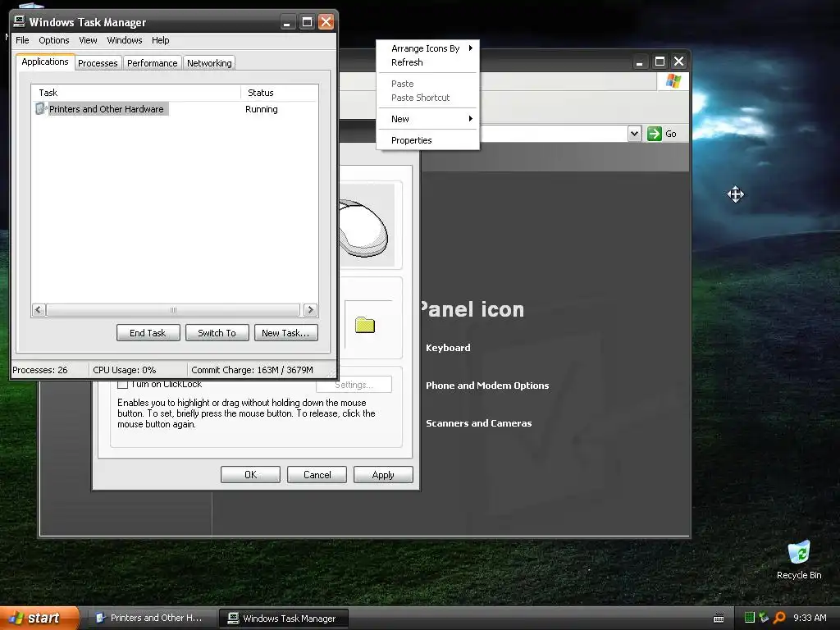The width and height of the screenshot is (840, 630).
Task: Open the Scanners and Cameras link
Action: pos(478,423)
